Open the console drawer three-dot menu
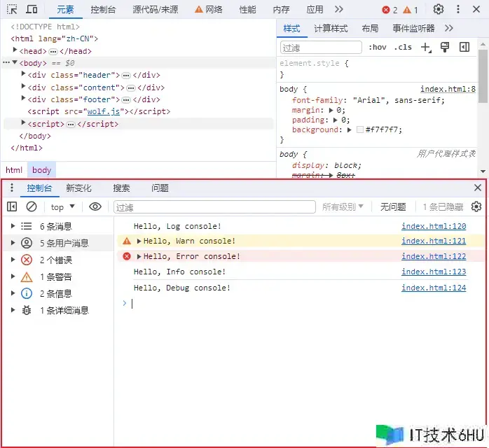 [12, 188]
